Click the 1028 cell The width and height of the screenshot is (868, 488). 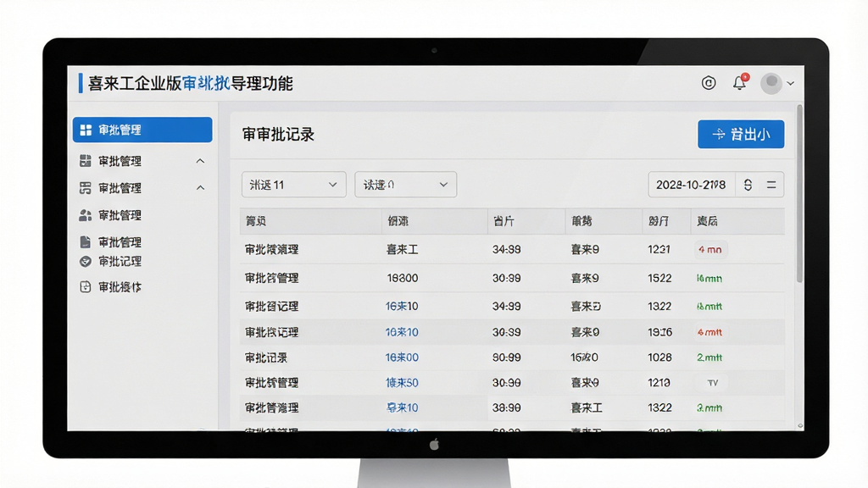659,358
